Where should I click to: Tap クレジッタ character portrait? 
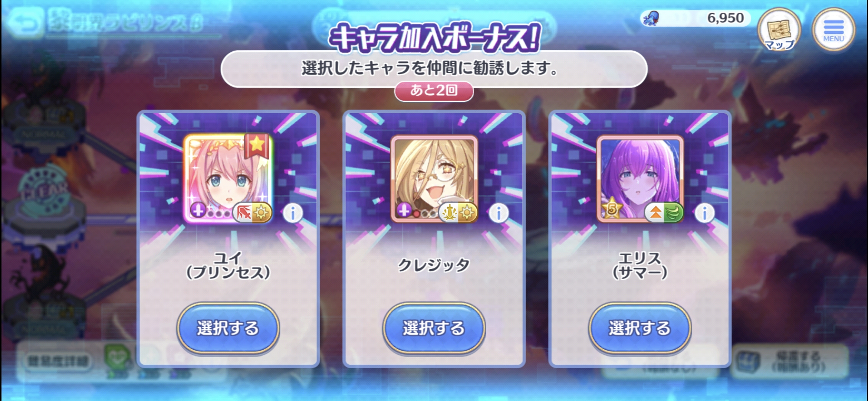point(434,179)
